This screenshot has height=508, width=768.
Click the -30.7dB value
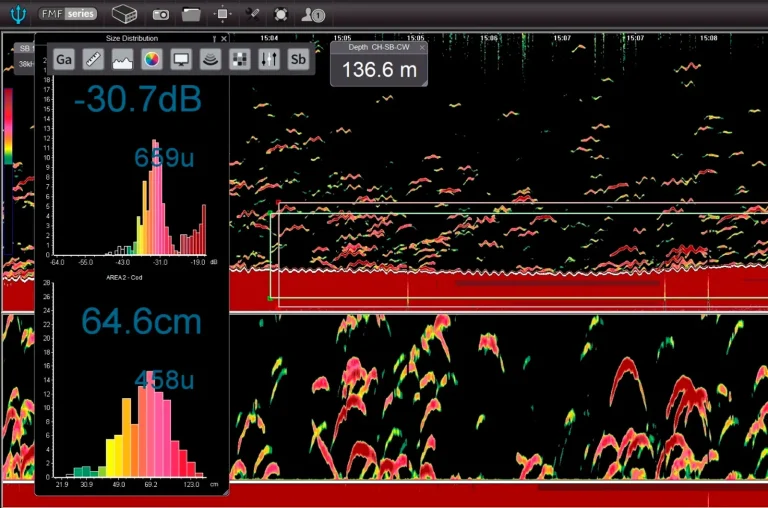pos(138,98)
